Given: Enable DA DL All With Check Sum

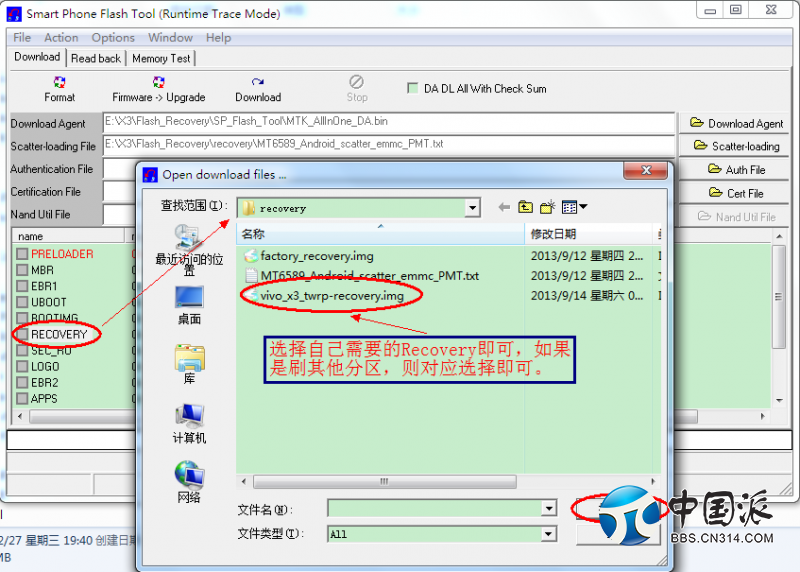Looking at the screenshot, I should [413, 88].
